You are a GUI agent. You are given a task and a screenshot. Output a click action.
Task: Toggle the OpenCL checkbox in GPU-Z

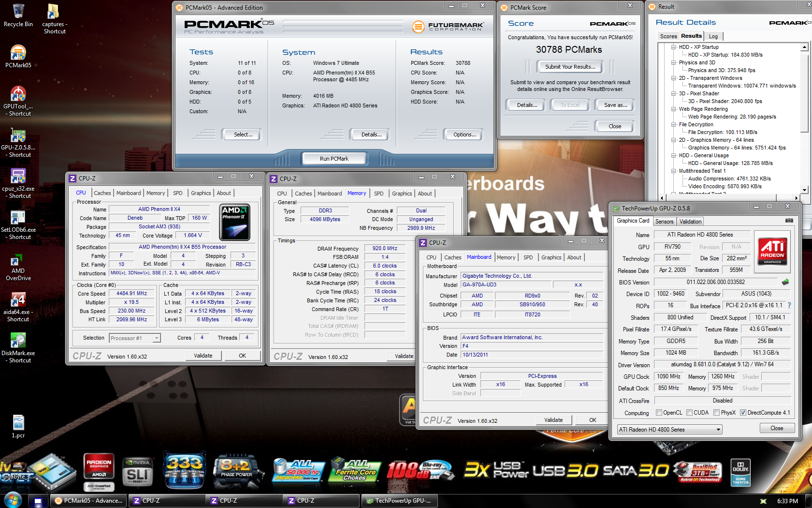coord(659,413)
